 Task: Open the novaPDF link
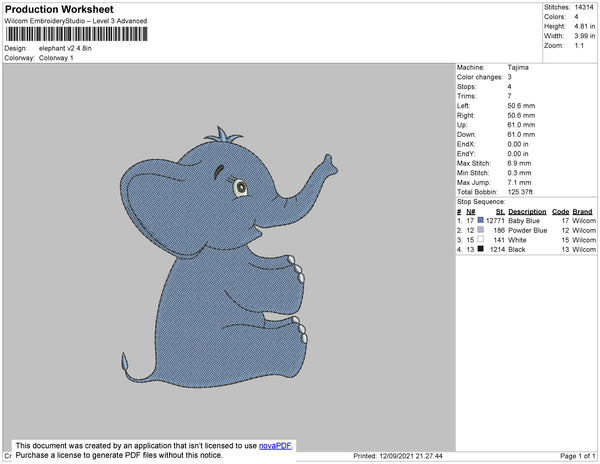pos(276,445)
